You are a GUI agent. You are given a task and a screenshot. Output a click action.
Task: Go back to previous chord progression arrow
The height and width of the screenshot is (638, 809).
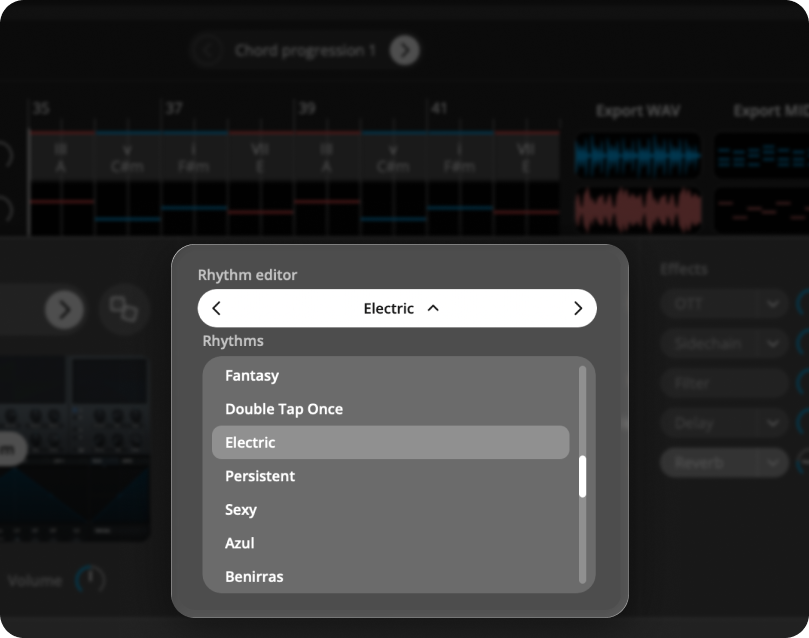coord(208,50)
